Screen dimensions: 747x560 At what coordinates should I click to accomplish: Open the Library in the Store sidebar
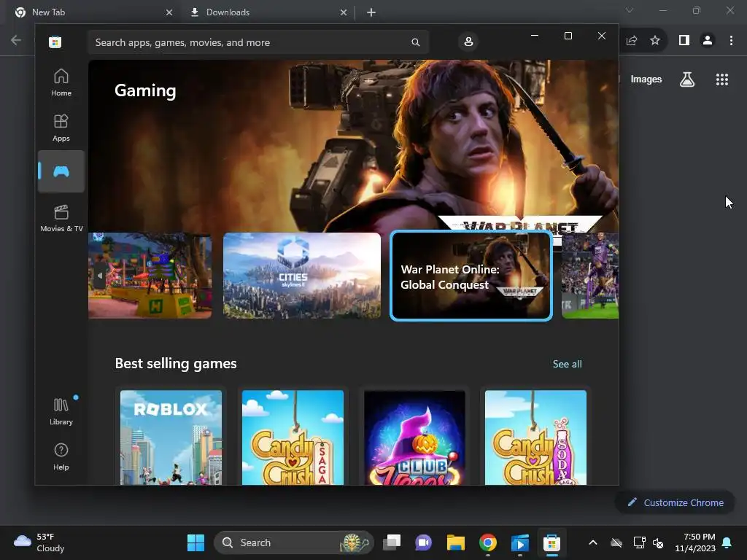pos(61,411)
